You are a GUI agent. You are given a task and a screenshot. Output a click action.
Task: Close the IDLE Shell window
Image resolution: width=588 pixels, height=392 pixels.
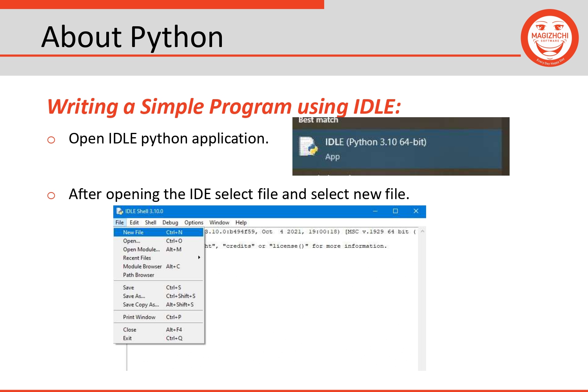[x=416, y=211]
